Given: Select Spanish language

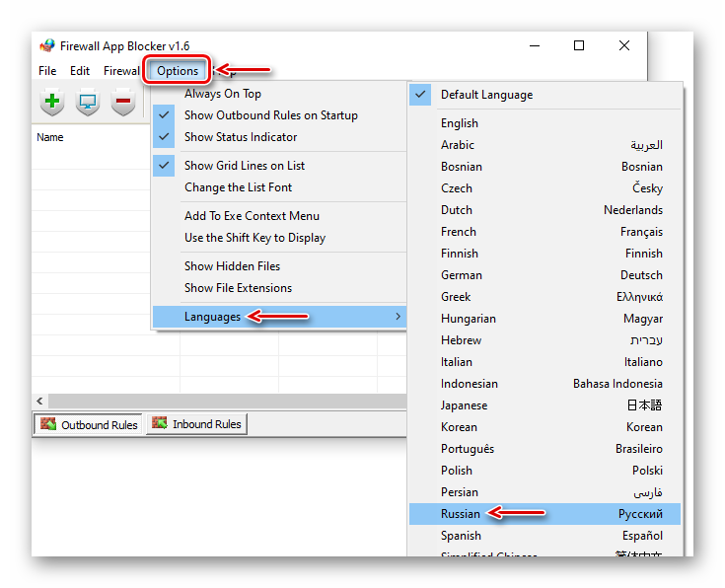Looking at the screenshot, I should coord(544,536).
